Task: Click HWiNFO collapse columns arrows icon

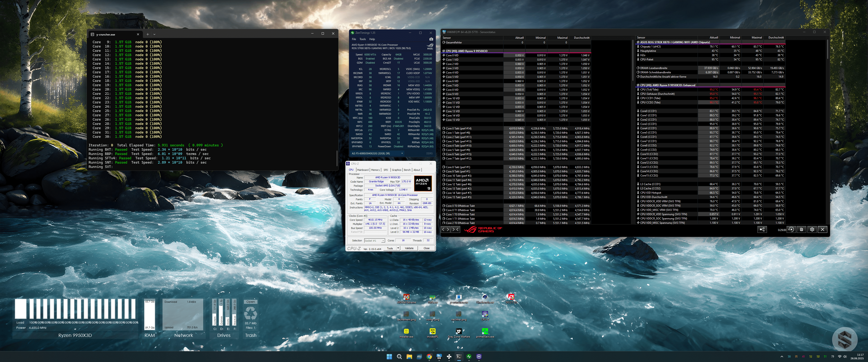Action: click(x=455, y=229)
